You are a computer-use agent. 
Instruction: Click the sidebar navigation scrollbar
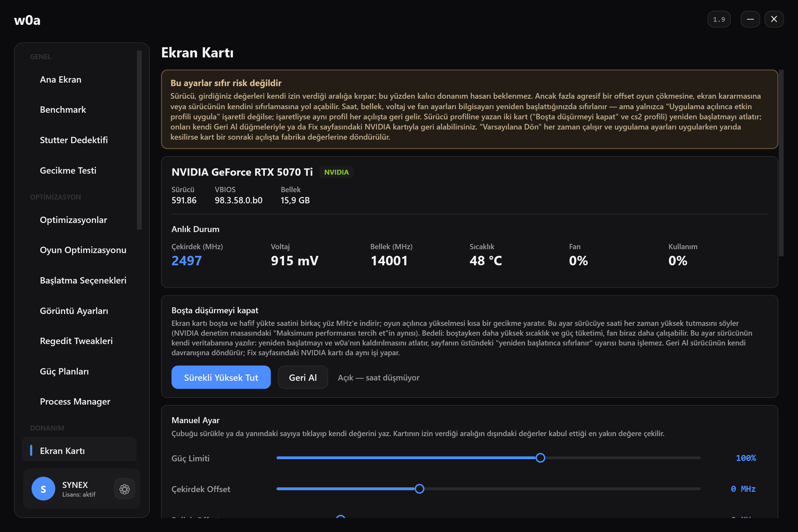(139, 140)
